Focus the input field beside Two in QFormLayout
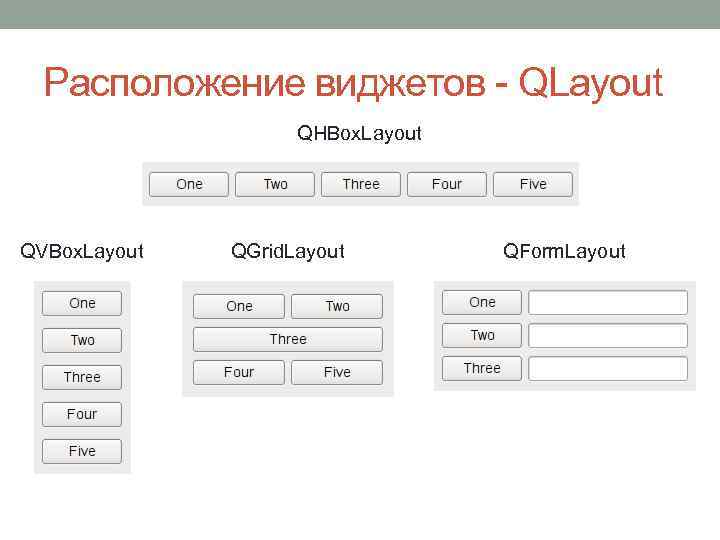The width and height of the screenshot is (720, 540). (x=608, y=335)
